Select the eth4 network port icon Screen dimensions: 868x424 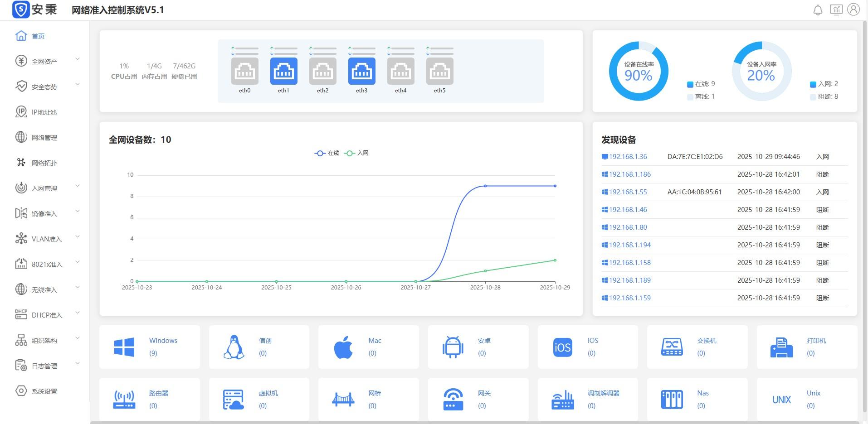click(x=401, y=71)
